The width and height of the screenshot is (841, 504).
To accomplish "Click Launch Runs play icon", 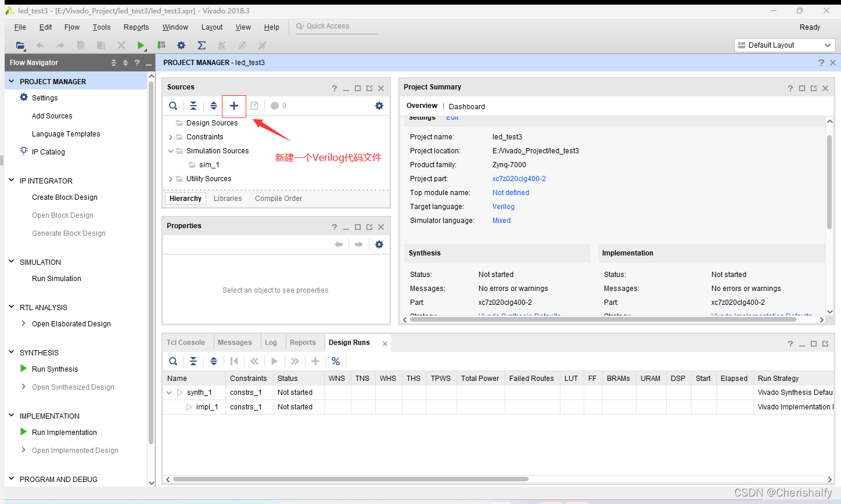I will (x=275, y=361).
